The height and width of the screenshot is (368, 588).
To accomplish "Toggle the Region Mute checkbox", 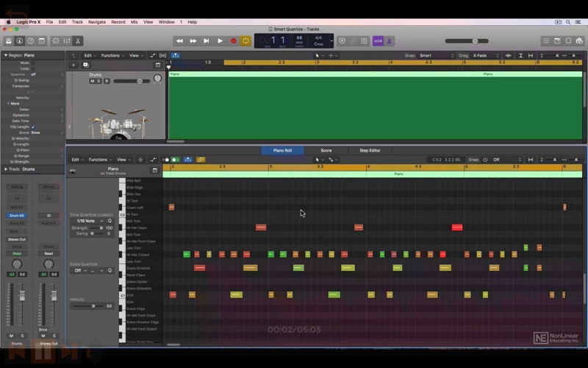I will tap(33, 63).
